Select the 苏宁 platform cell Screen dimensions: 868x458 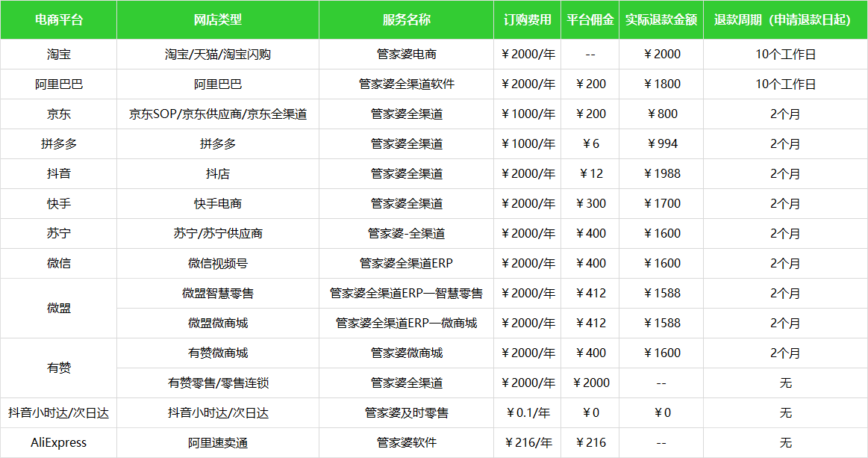tap(59, 234)
